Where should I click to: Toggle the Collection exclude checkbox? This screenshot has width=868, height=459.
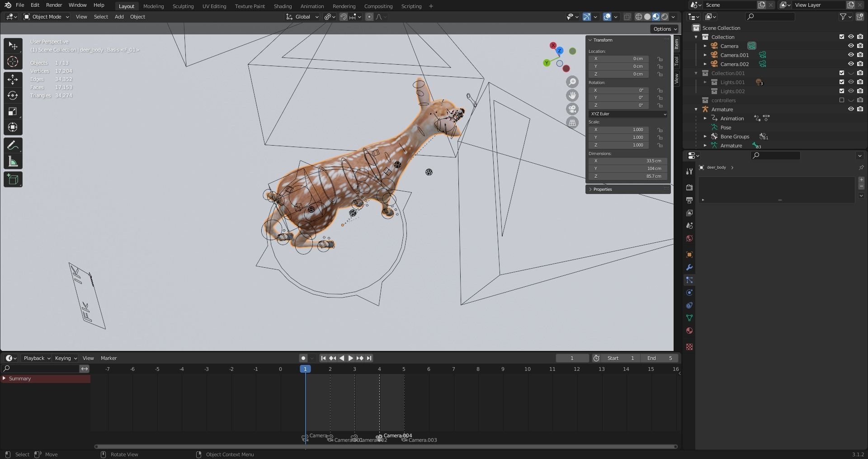tap(842, 37)
